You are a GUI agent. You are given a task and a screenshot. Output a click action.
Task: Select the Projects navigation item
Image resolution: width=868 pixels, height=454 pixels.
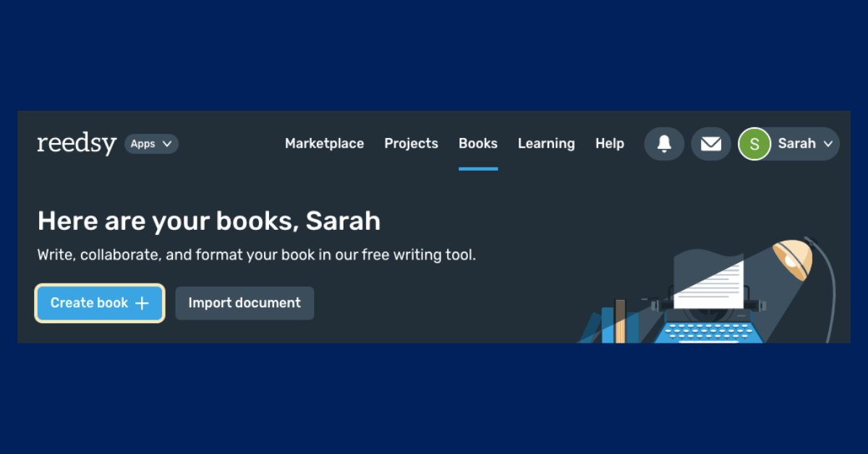(411, 143)
